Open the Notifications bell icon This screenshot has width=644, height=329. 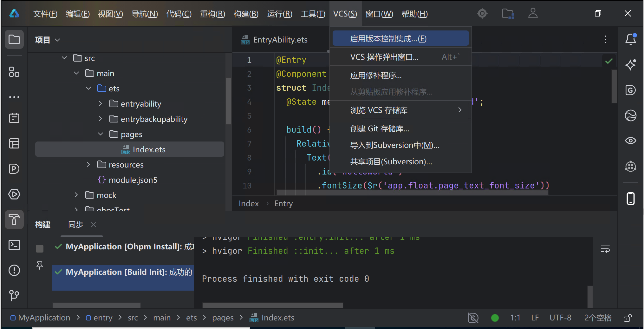tap(631, 39)
